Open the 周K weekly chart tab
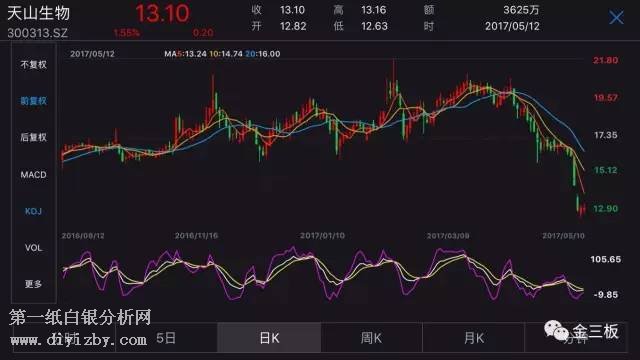 coord(371,338)
